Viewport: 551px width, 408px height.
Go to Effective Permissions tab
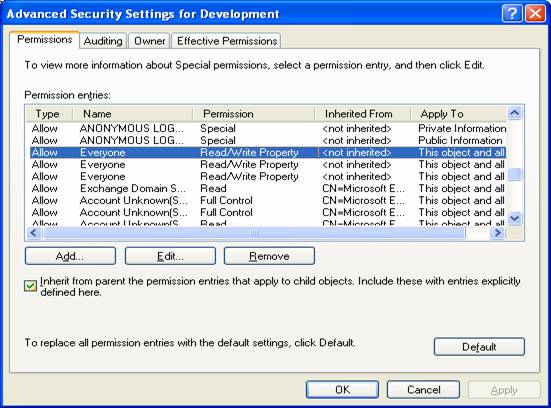click(227, 41)
